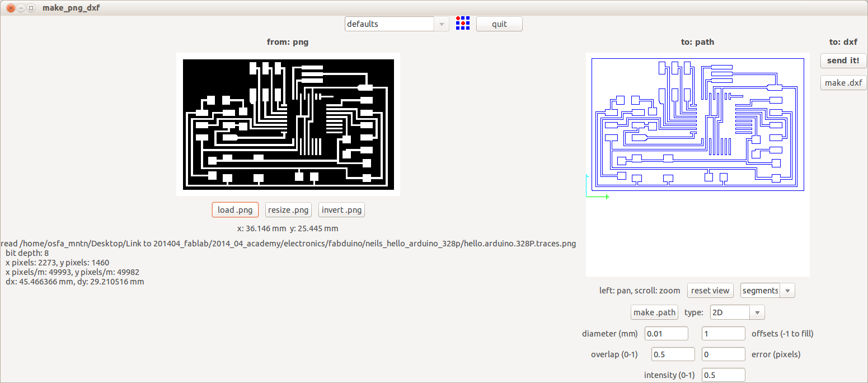The width and height of the screenshot is (868, 383).
Task: Focus the error (pixels) input field
Action: click(724, 354)
